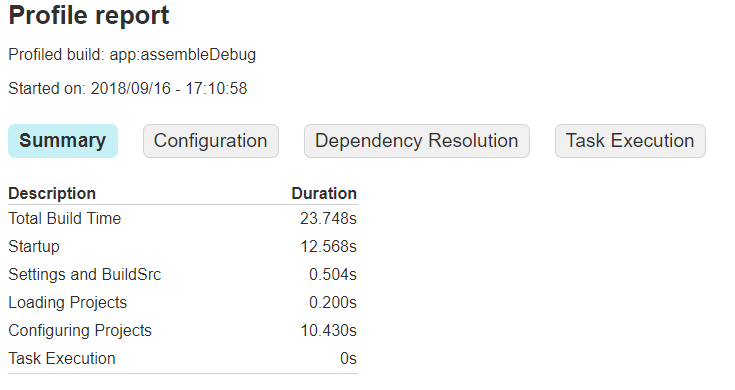
Task: Click the 12.568s startup duration
Action: 329,247
